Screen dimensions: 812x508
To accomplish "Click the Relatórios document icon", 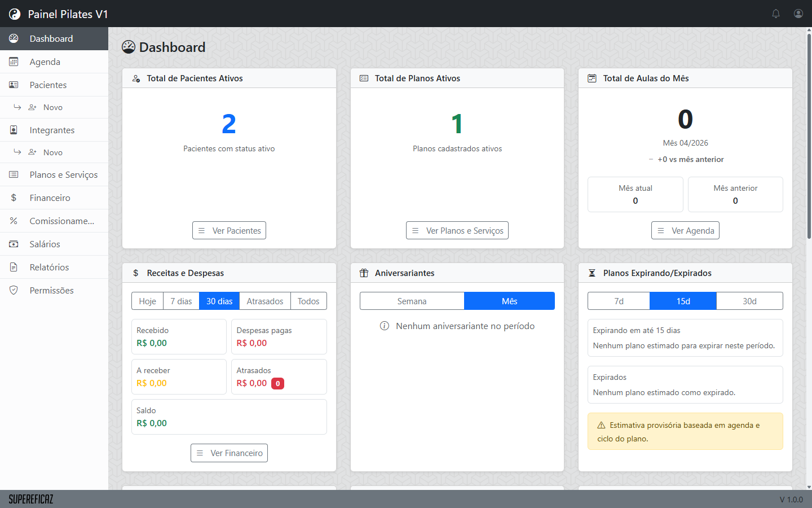I will 14,267.
